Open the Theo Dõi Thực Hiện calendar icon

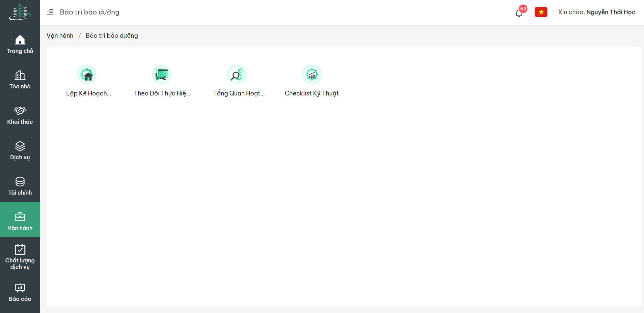(x=162, y=75)
